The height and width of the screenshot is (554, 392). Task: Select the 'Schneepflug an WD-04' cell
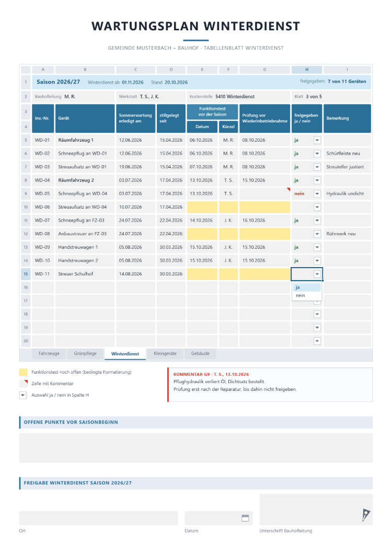(x=85, y=193)
